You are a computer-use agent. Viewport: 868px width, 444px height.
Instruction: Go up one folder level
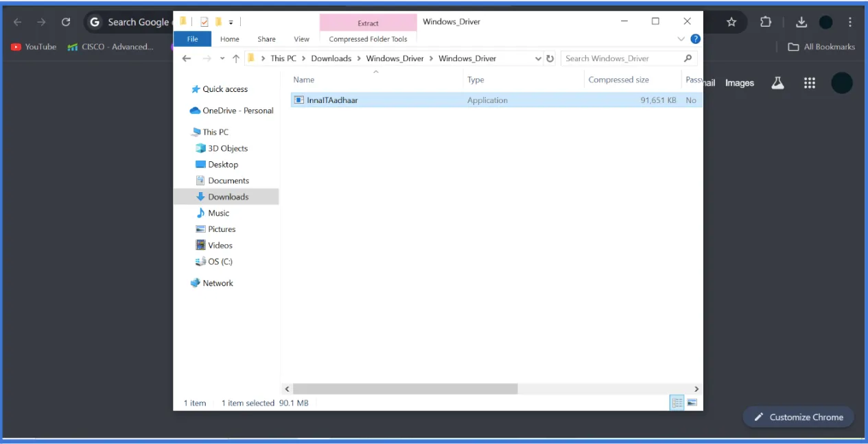(x=236, y=58)
